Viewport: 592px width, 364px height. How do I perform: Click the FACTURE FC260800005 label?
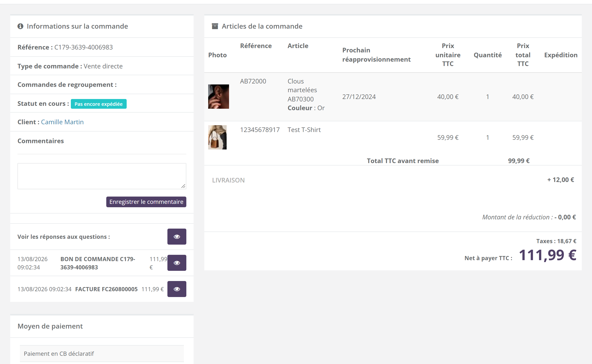tap(107, 289)
